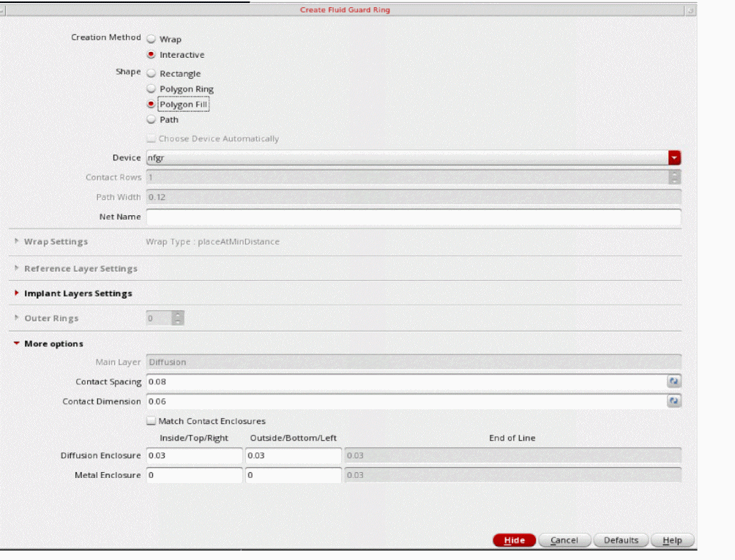
Task: Click the Main Layer Diffusion field
Action: click(x=414, y=362)
